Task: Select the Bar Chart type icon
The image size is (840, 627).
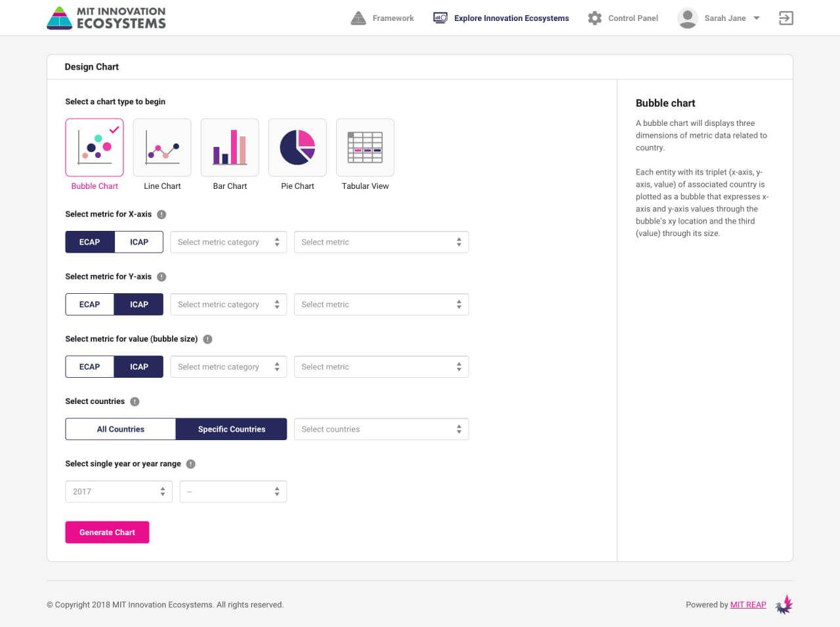Action: tap(230, 148)
